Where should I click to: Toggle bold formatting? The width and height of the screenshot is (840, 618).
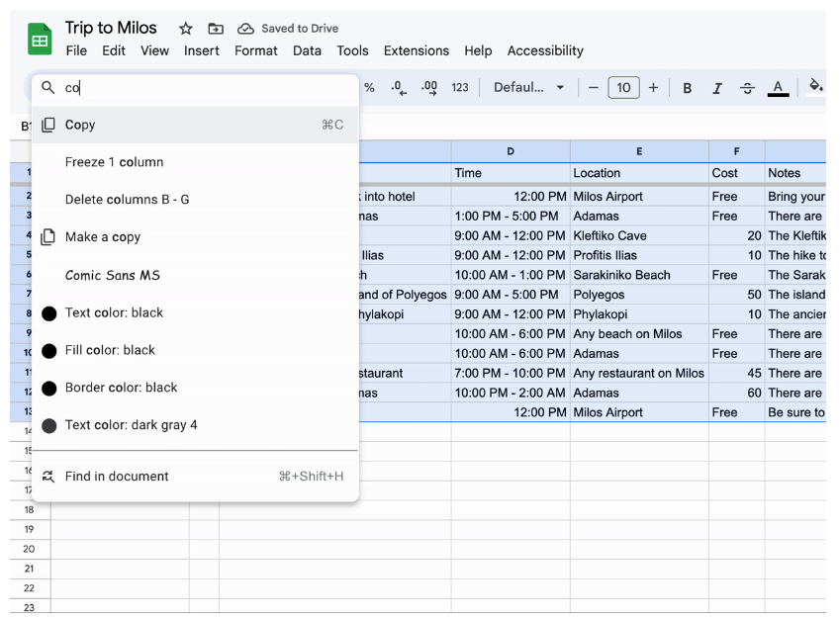tap(687, 88)
